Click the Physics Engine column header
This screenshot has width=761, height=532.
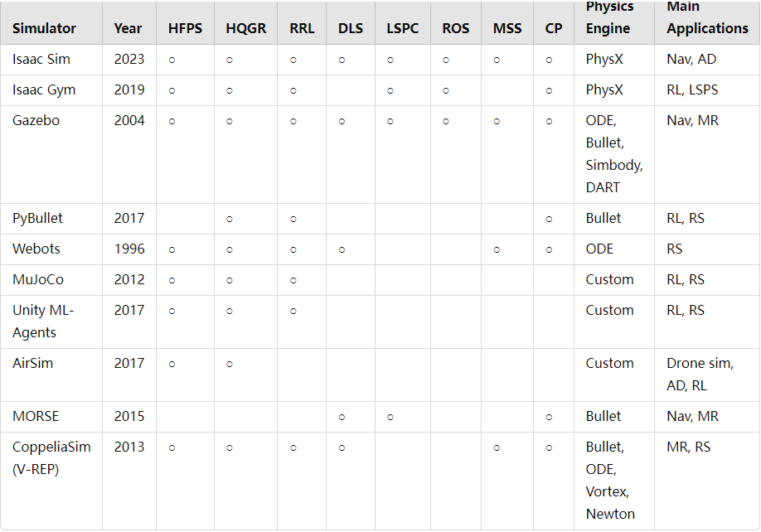point(609,17)
